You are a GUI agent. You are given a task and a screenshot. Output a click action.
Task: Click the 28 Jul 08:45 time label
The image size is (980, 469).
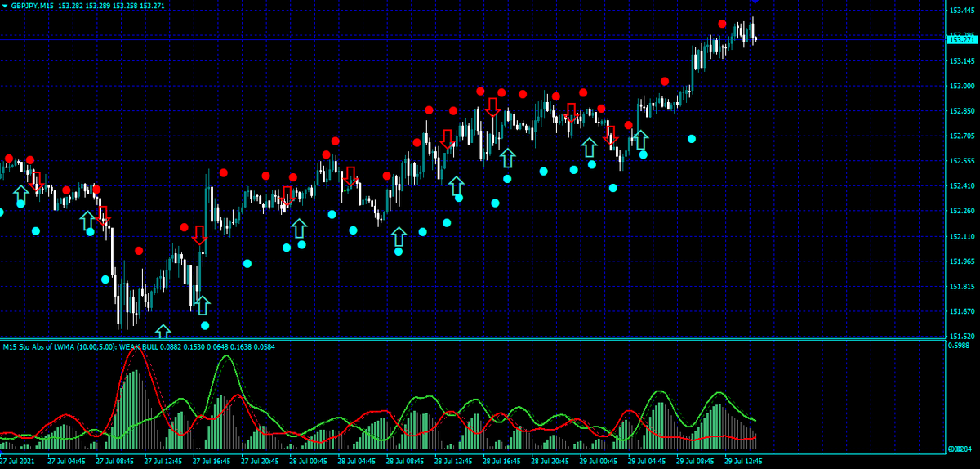406,461
